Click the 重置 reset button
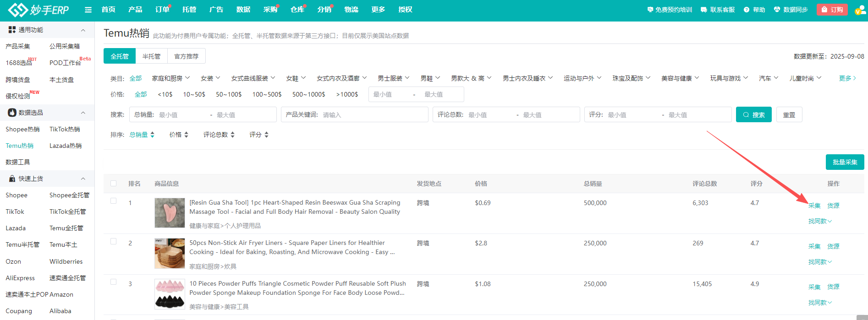This screenshot has width=868, height=320. pos(789,114)
